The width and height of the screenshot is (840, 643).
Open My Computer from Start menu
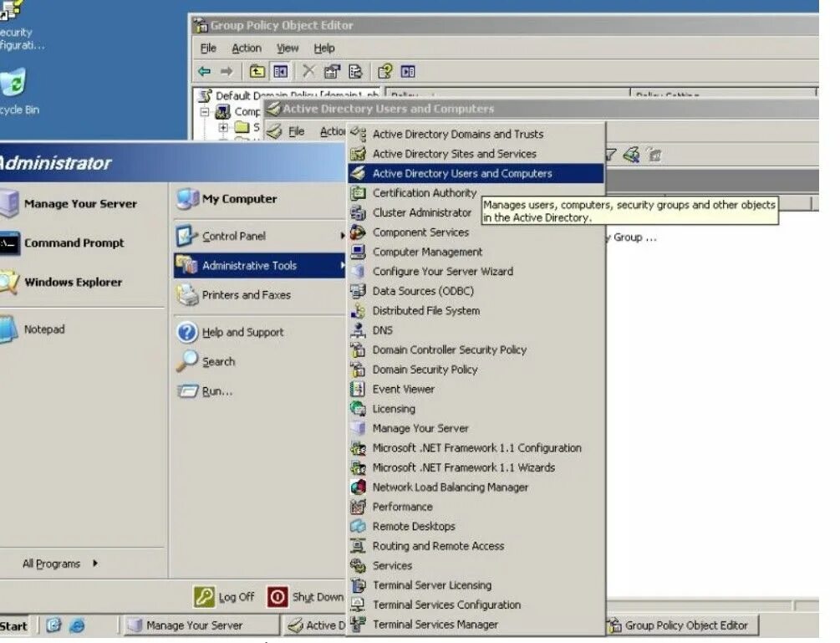pyautogui.click(x=259, y=199)
